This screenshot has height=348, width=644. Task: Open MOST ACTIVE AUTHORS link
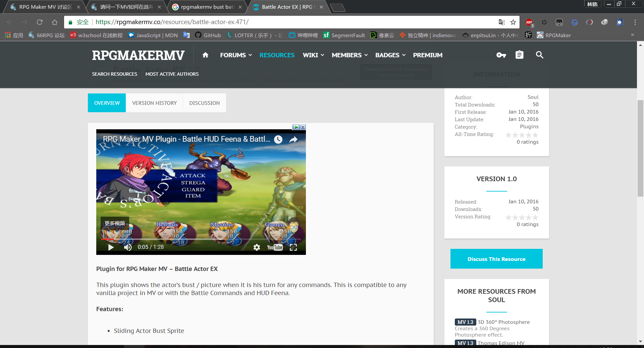[x=172, y=74]
